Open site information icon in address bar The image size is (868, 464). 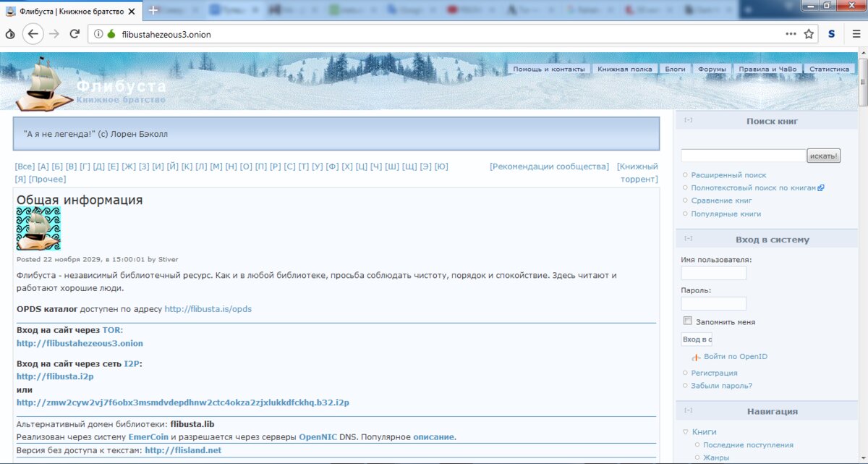pos(98,34)
